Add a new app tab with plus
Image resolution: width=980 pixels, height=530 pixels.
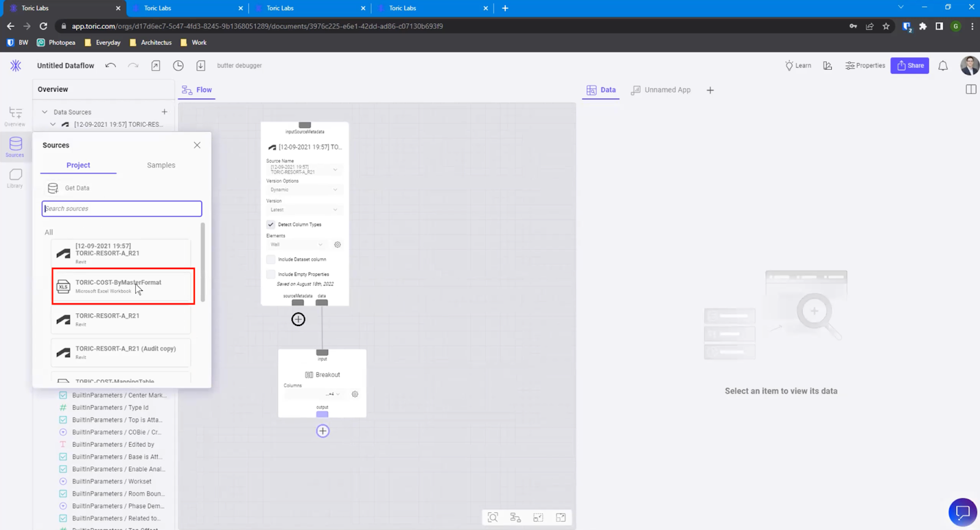coord(710,90)
